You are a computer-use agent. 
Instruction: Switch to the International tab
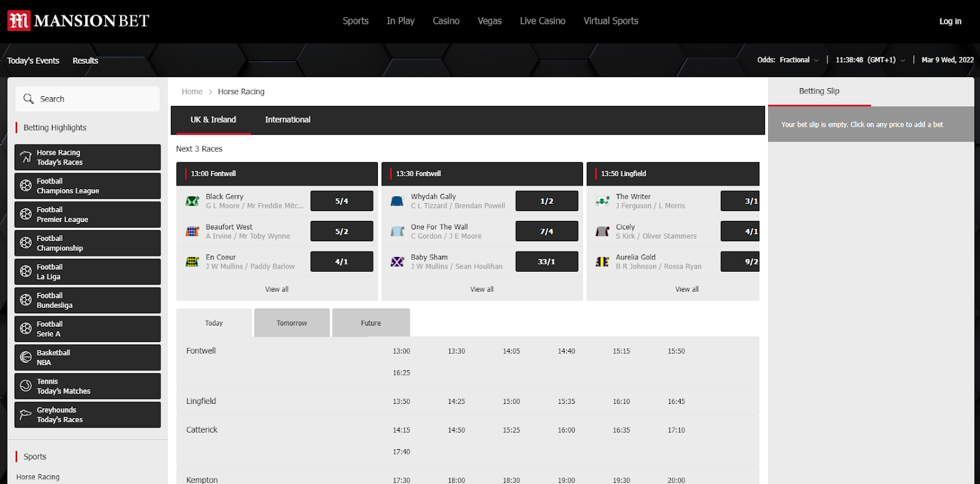(288, 120)
